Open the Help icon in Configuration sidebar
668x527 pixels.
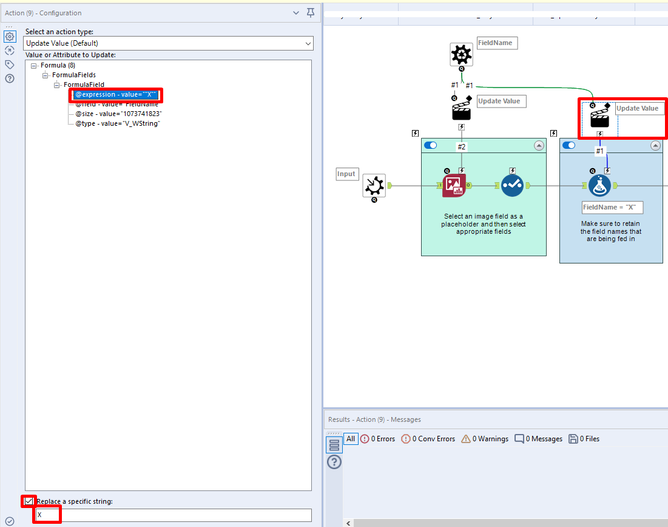[x=9, y=78]
